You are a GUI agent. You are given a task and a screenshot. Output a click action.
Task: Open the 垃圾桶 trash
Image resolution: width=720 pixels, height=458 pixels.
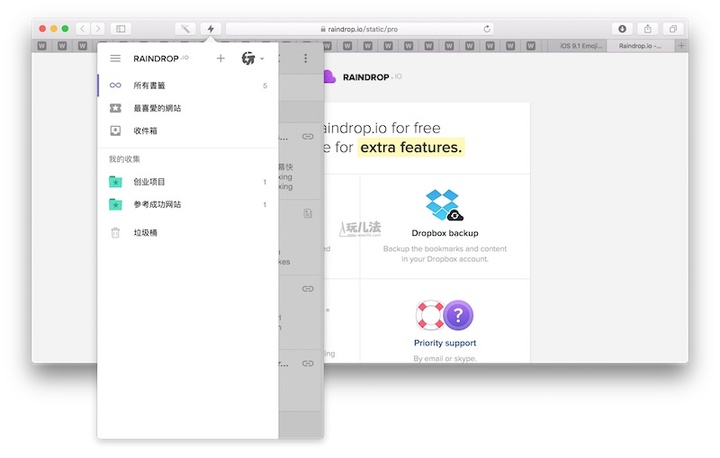click(145, 233)
